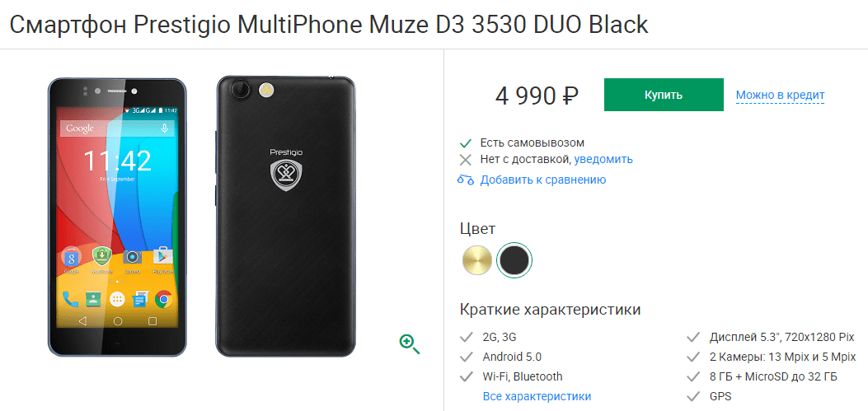Open the Можно в кредит link
Viewport: 868px width, 411px height.
tap(781, 96)
